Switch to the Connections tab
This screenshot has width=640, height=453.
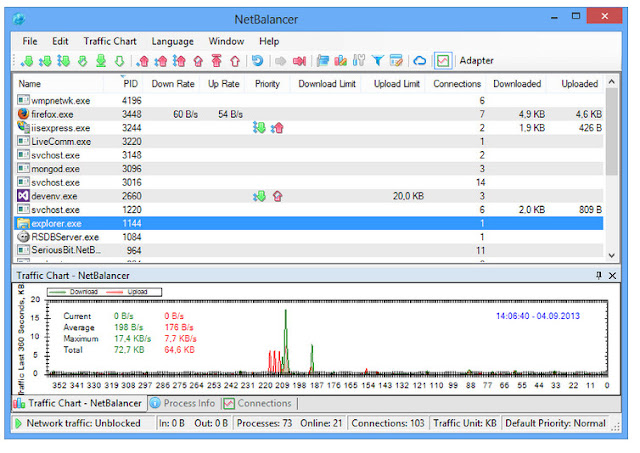pyautogui.click(x=258, y=403)
